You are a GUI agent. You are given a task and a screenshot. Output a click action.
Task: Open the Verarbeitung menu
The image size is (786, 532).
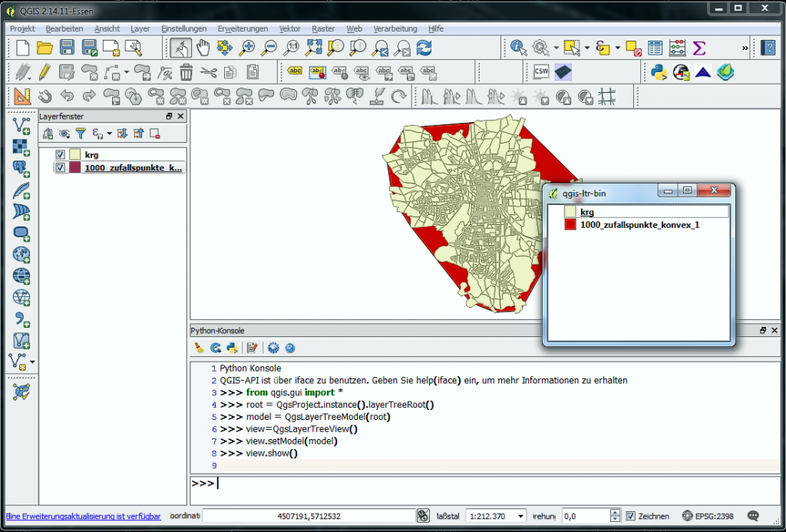click(395, 28)
